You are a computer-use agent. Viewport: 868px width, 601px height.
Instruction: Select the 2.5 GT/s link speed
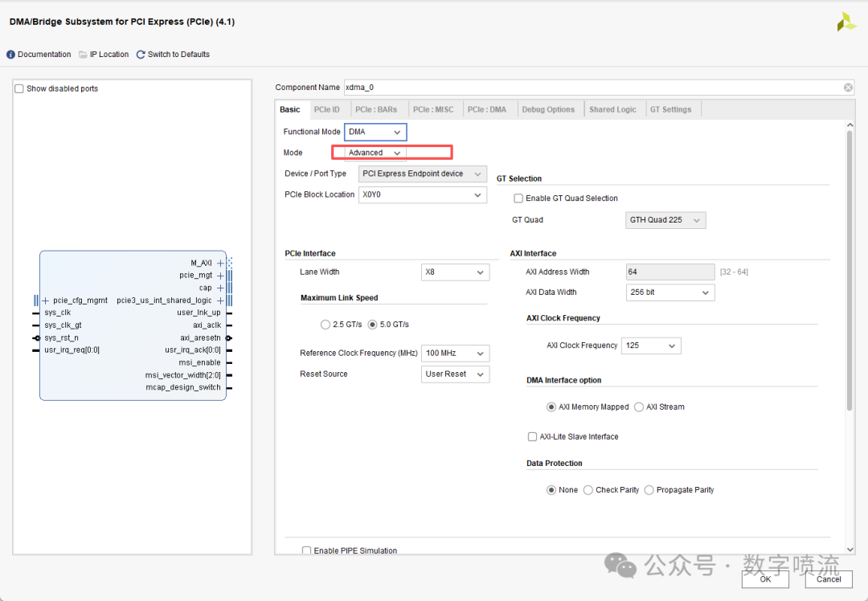pyautogui.click(x=325, y=325)
